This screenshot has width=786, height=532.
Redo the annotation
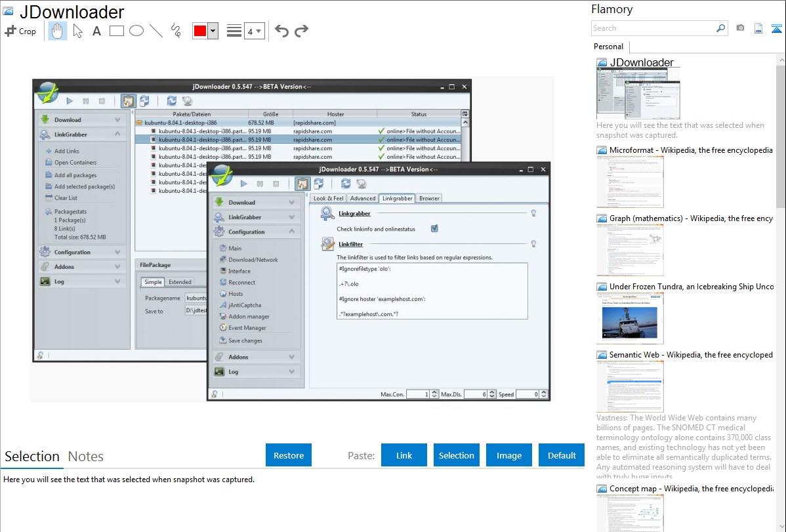301,31
